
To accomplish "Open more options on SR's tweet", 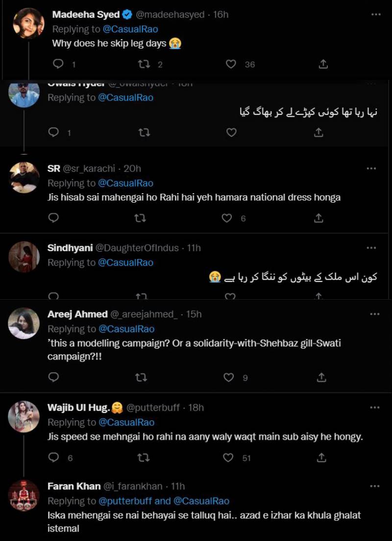I will click(x=371, y=168).
